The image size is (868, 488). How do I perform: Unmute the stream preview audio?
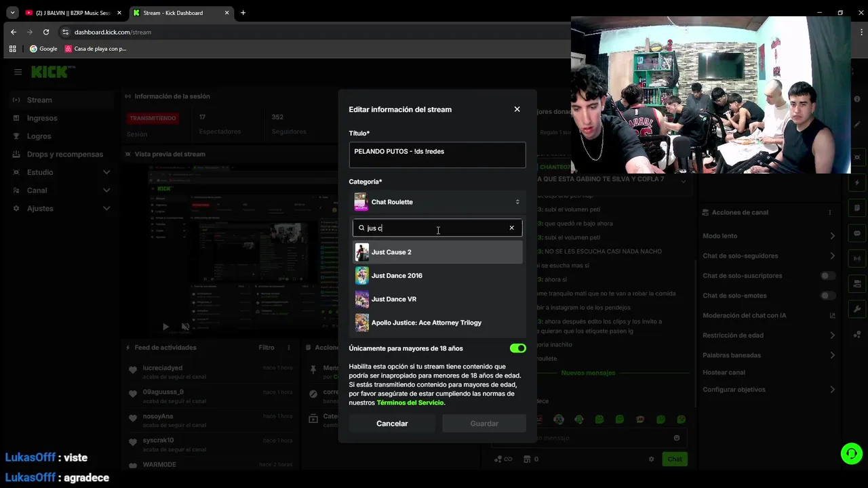click(185, 327)
